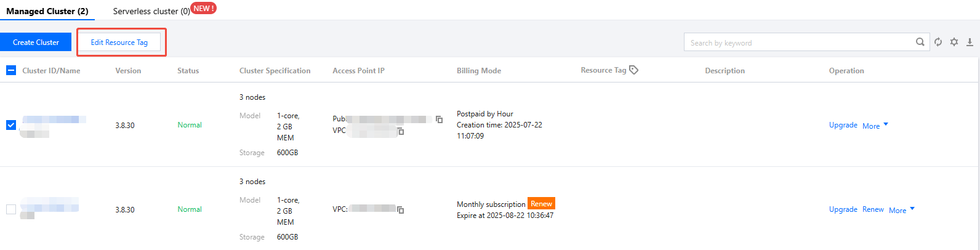Refresh the cluster list

(938, 42)
